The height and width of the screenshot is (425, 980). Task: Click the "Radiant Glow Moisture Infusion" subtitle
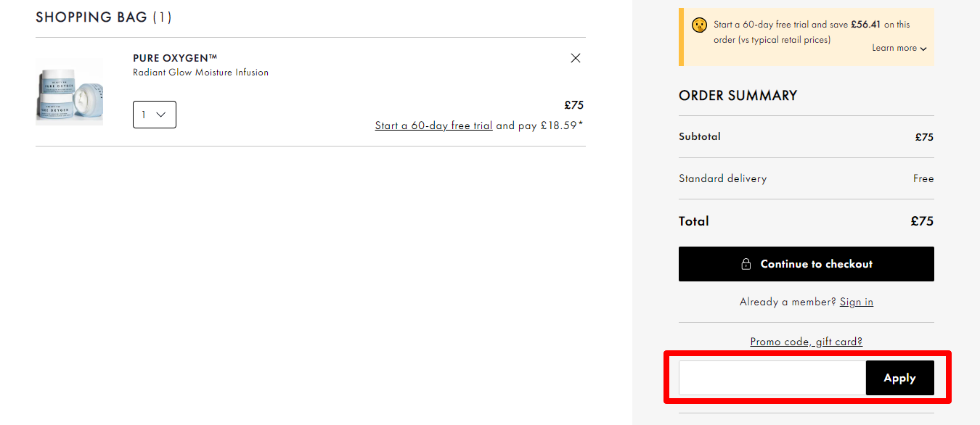click(x=200, y=72)
